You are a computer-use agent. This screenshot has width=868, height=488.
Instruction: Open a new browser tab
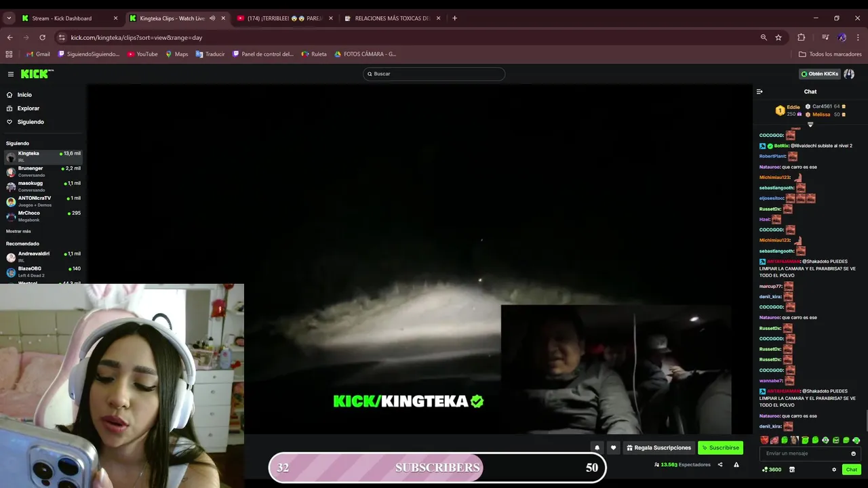coord(454,18)
